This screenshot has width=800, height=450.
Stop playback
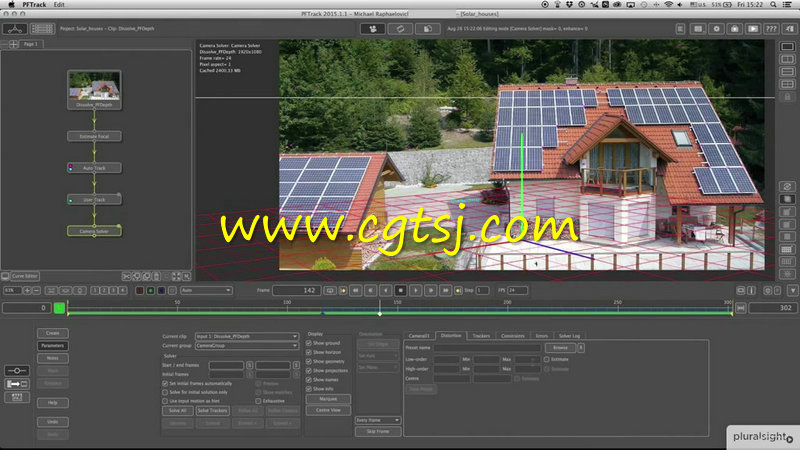pos(401,290)
